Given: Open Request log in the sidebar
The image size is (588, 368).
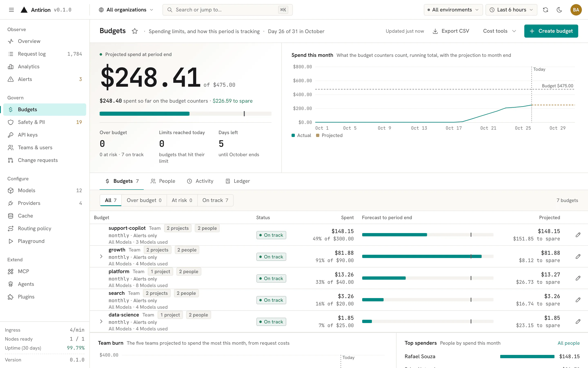Looking at the screenshot, I should 45,54.
